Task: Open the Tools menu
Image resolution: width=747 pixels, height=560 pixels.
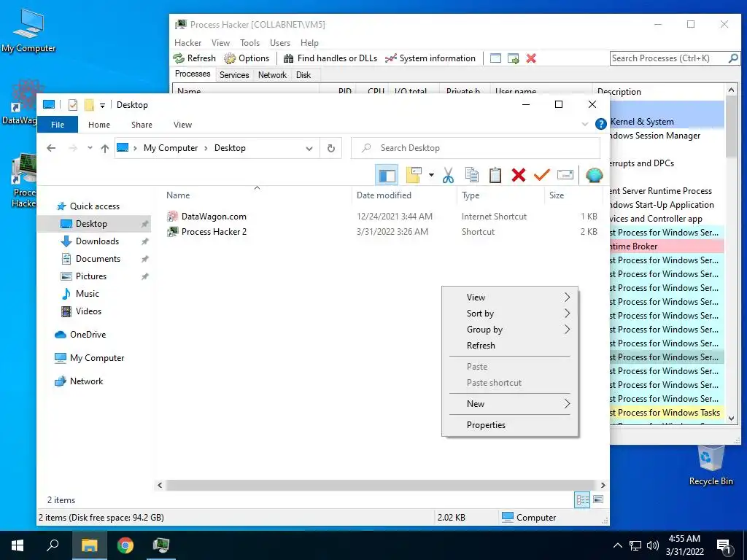Action: tap(249, 43)
